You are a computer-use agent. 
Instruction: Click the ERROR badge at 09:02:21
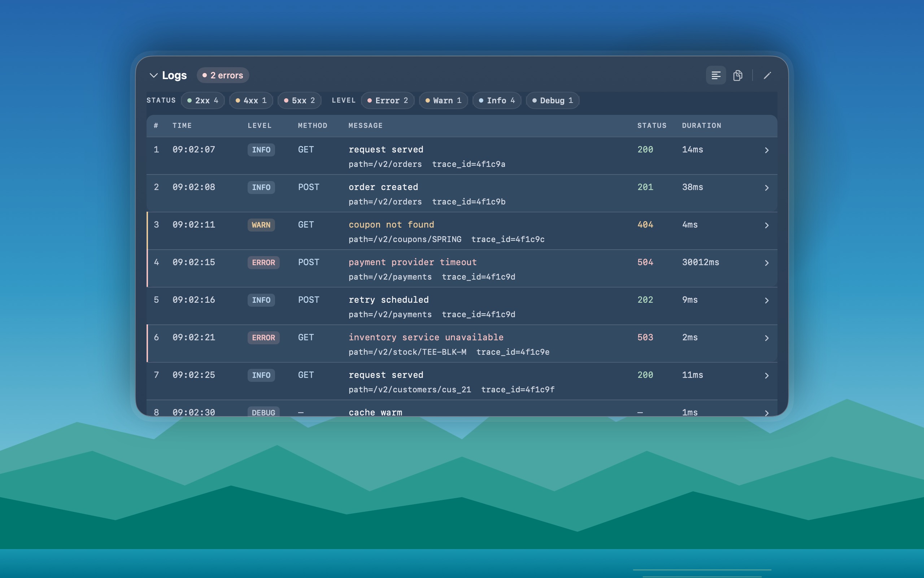[x=263, y=337]
